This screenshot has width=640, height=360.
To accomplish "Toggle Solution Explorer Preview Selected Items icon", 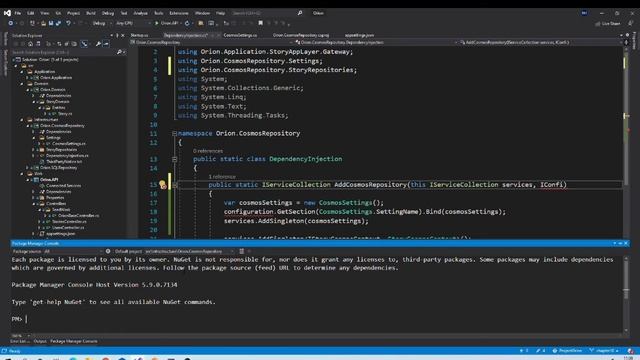I will (x=106, y=44).
